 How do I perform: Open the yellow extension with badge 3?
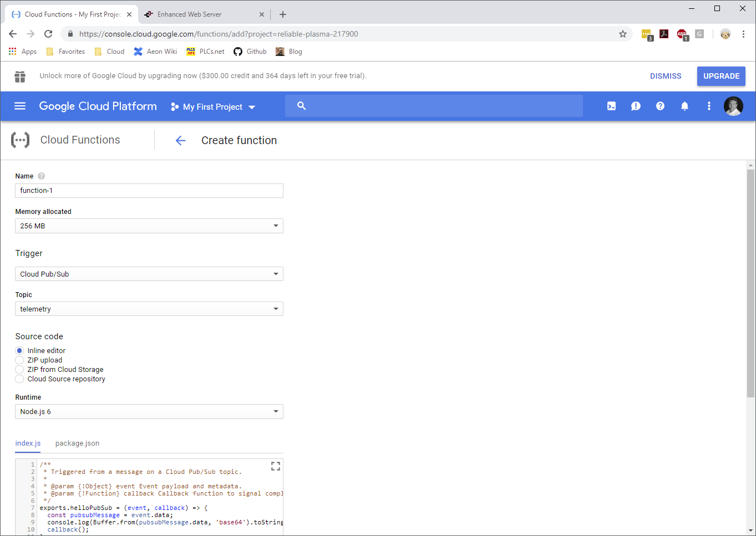coord(647,35)
